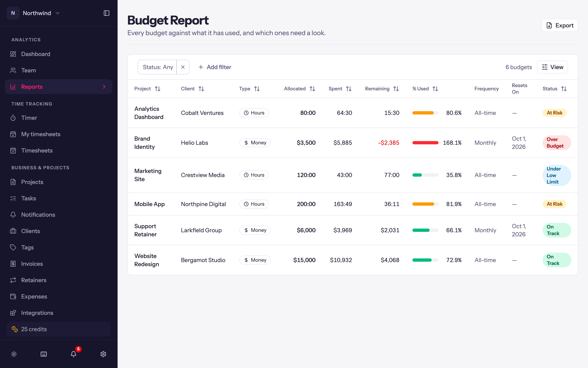Click the Tags label icon

(13, 247)
